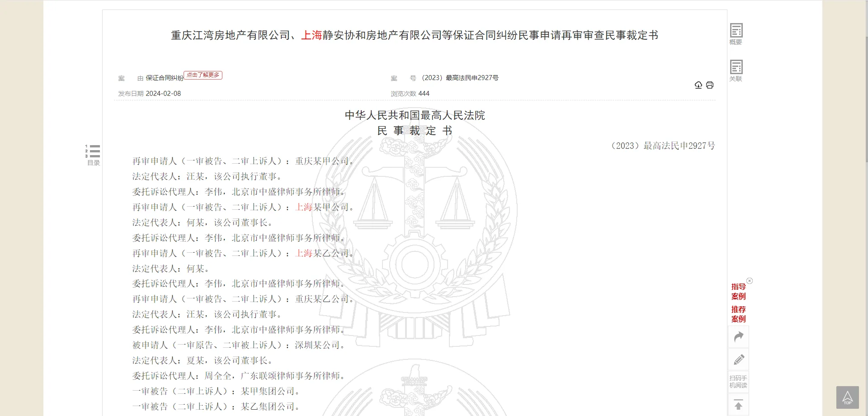Click view count 444

[x=424, y=94]
